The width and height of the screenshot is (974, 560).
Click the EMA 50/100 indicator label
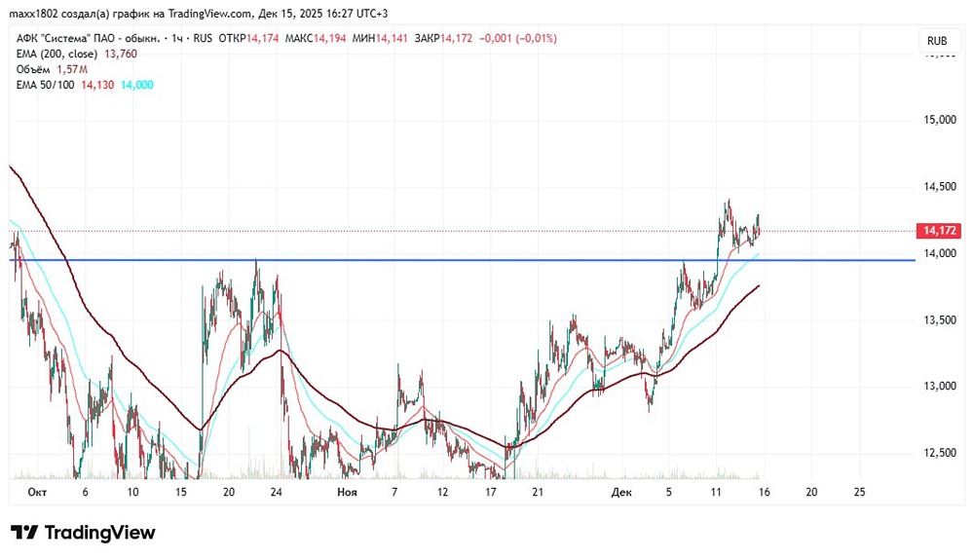(x=46, y=85)
